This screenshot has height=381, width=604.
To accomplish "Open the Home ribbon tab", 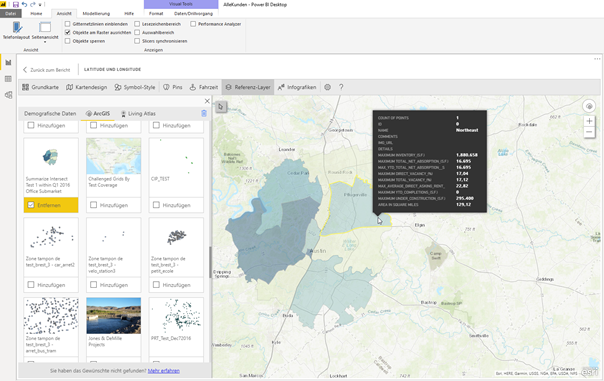I will [x=36, y=13].
